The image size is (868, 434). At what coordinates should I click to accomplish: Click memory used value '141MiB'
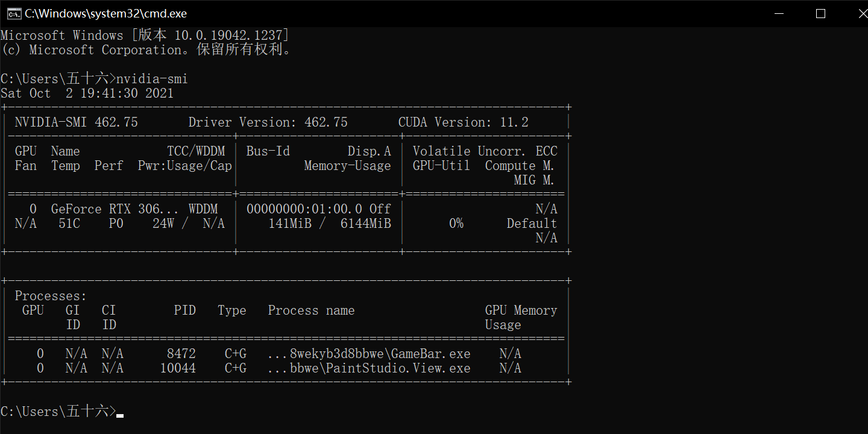(290, 224)
